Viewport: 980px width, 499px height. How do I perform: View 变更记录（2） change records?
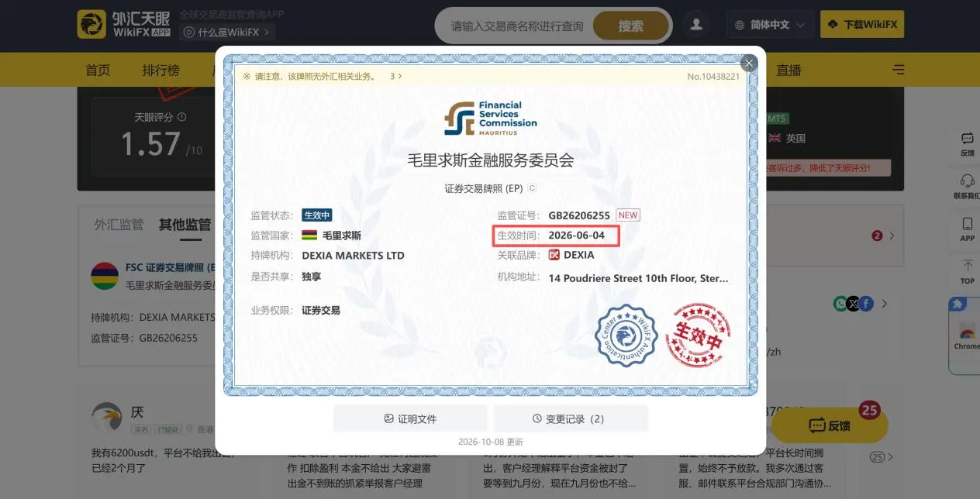[x=571, y=418]
